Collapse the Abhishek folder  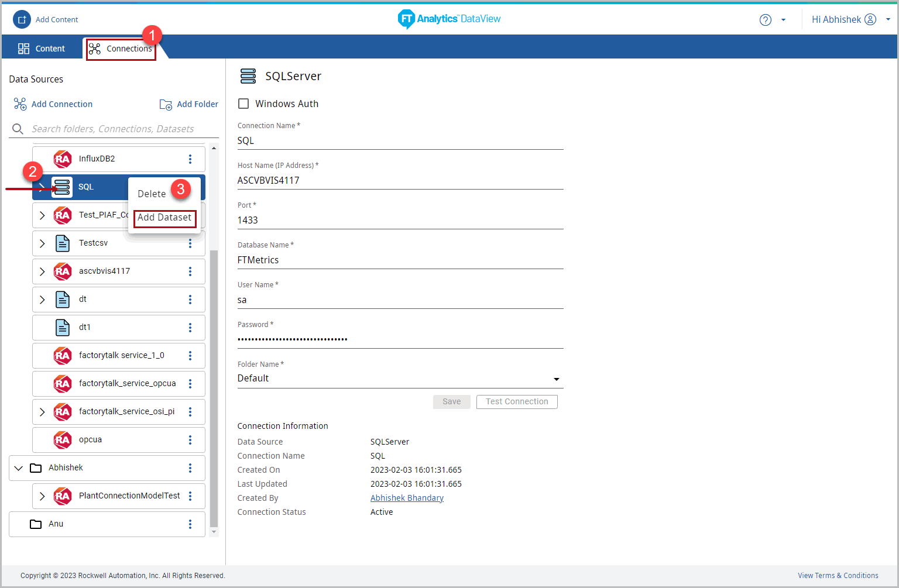click(x=19, y=468)
